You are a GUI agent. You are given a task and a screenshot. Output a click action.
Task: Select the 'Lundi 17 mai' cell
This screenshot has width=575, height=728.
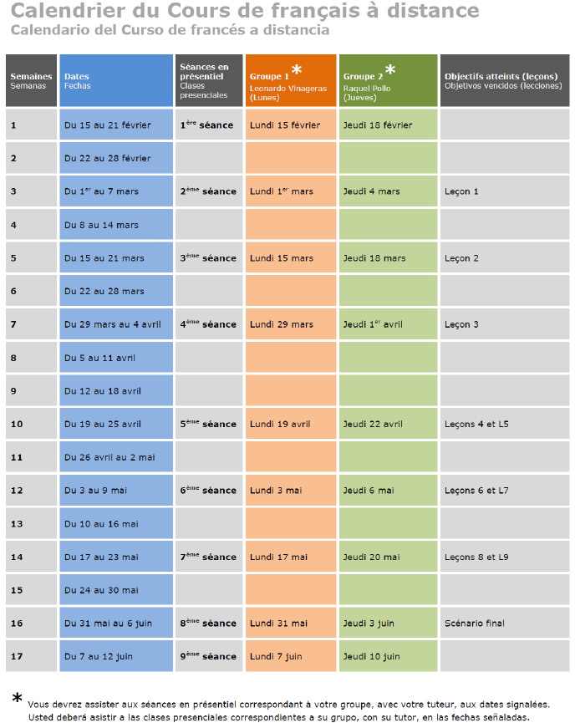(291, 557)
